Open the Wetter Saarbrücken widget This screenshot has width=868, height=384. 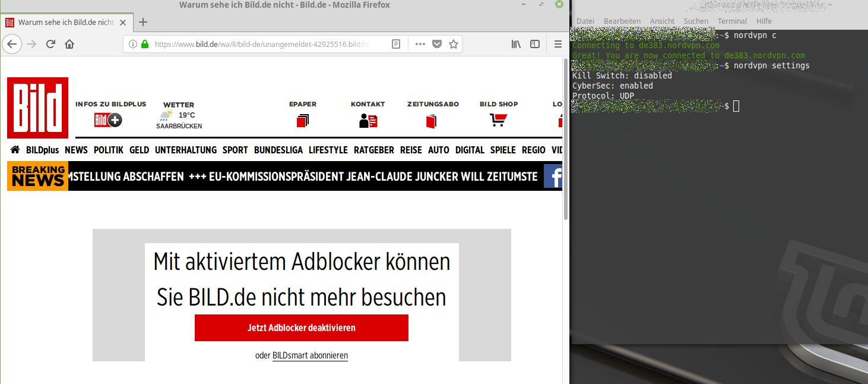(x=179, y=115)
